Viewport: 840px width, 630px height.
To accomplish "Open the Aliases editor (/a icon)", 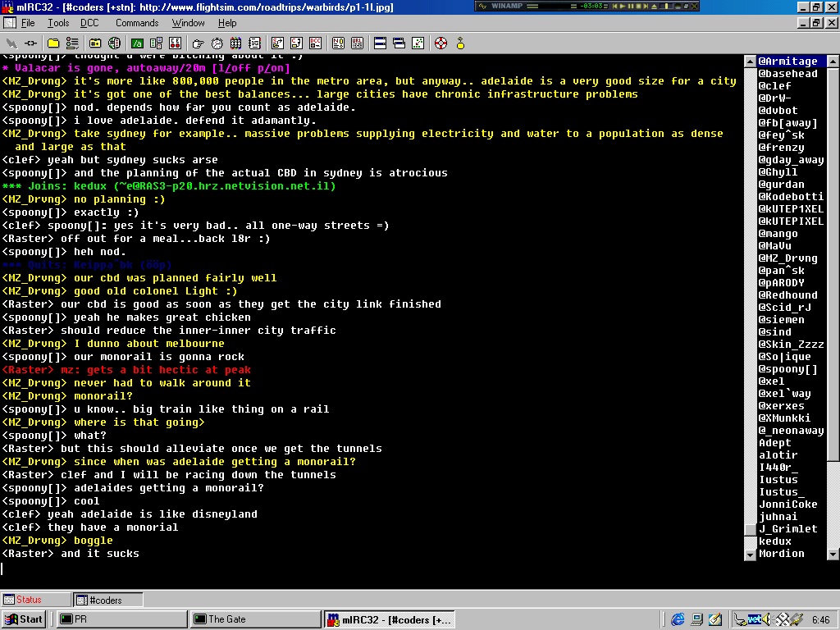I will pyautogui.click(x=136, y=43).
